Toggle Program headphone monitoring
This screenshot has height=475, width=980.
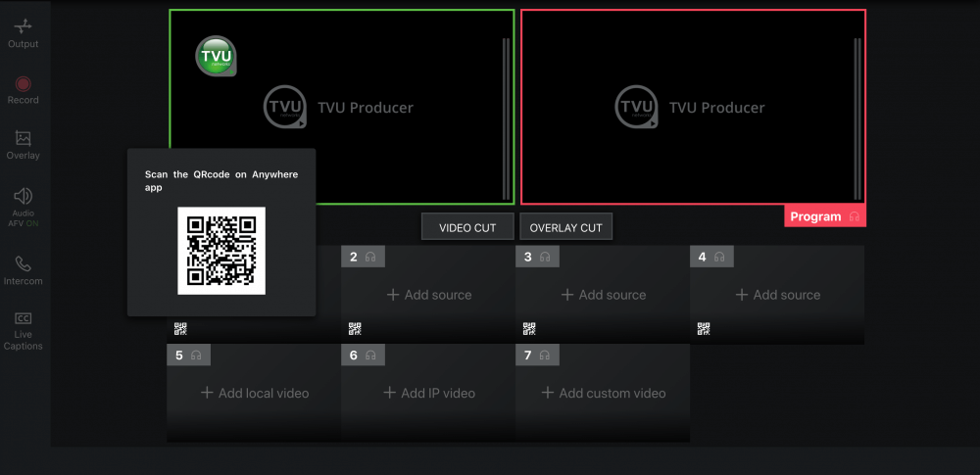pyautogui.click(x=855, y=216)
